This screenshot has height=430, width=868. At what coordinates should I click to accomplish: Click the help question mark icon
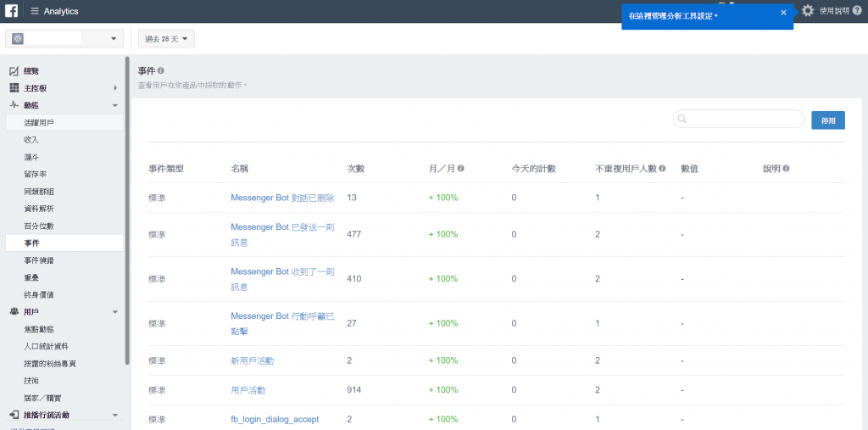click(x=857, y=10)
